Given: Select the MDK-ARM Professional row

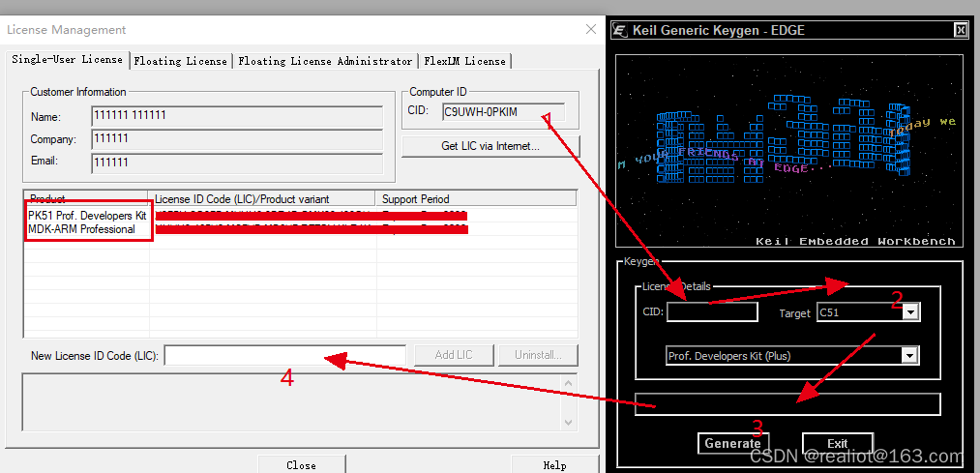Looking at the screenshot, I should coord(300,228).
